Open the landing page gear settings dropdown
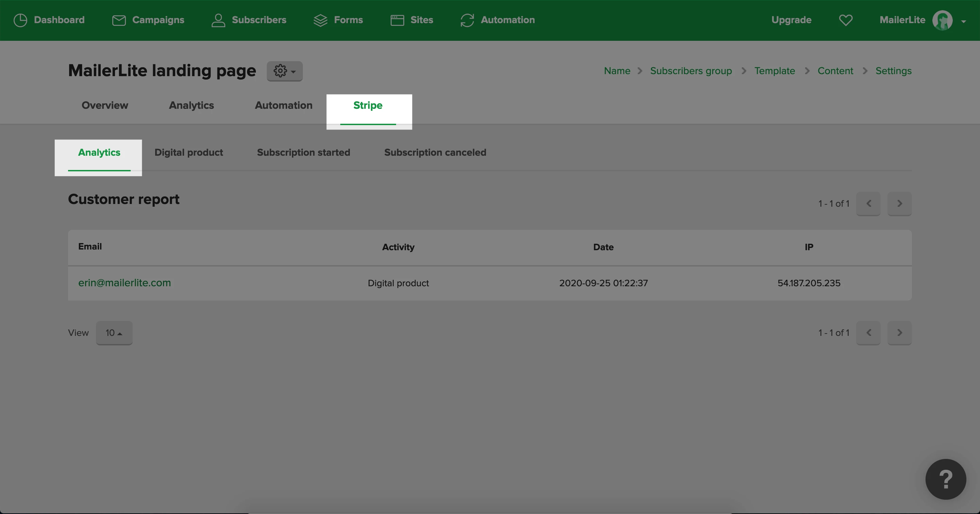 pyautogui.click(x=284, y=71)
